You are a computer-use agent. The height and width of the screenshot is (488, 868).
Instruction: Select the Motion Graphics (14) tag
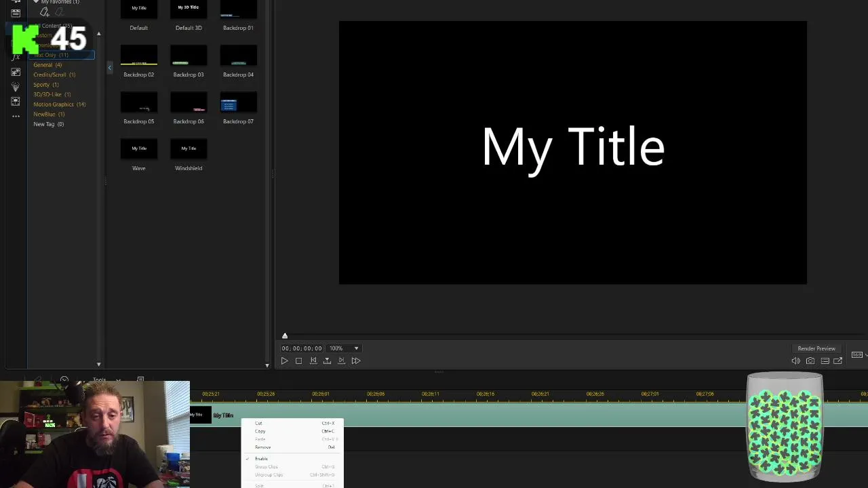coord(60,104)
